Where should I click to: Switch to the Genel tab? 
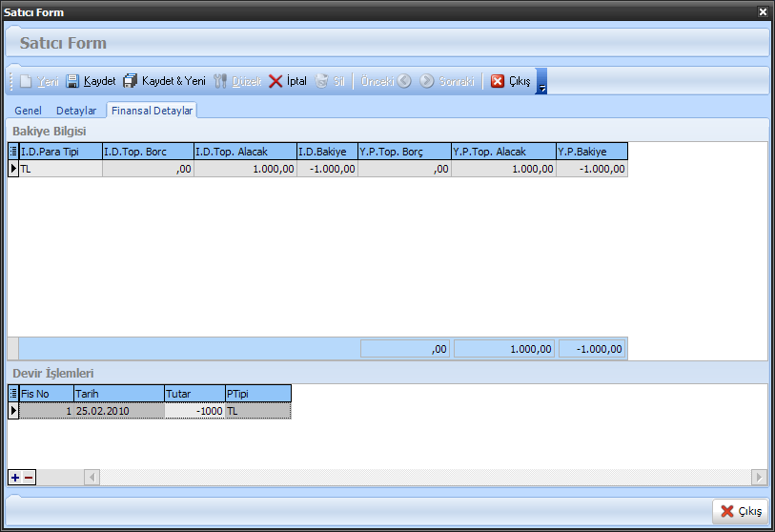click(28, 111)
